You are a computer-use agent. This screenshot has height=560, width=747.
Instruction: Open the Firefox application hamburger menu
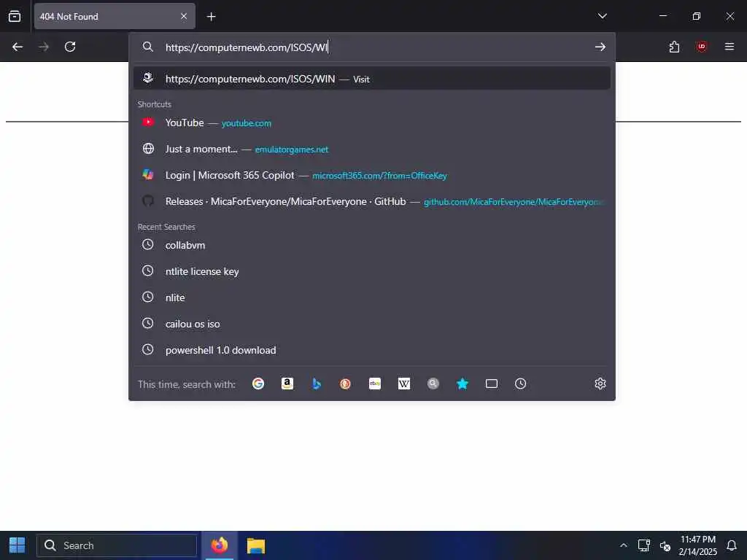(729, 47)
